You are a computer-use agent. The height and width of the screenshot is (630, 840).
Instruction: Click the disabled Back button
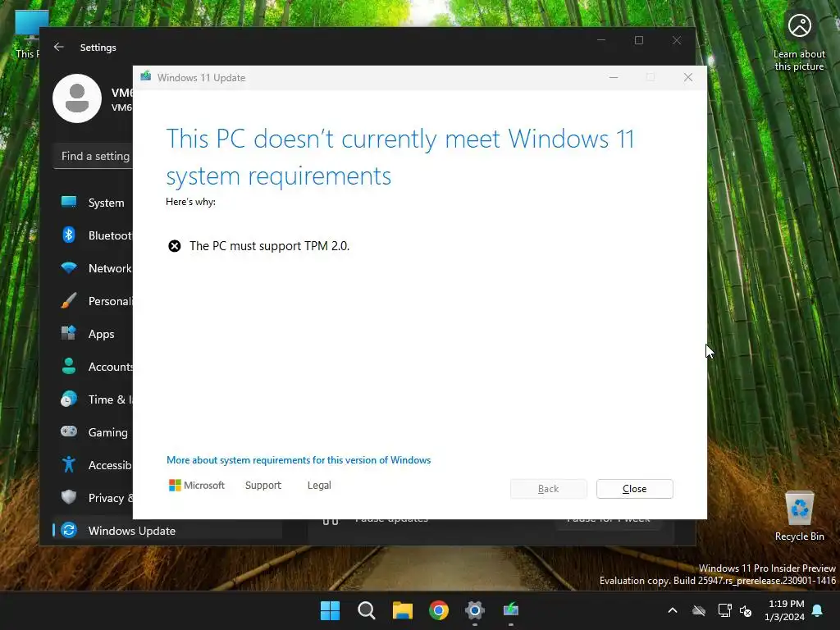coord(548,489)
